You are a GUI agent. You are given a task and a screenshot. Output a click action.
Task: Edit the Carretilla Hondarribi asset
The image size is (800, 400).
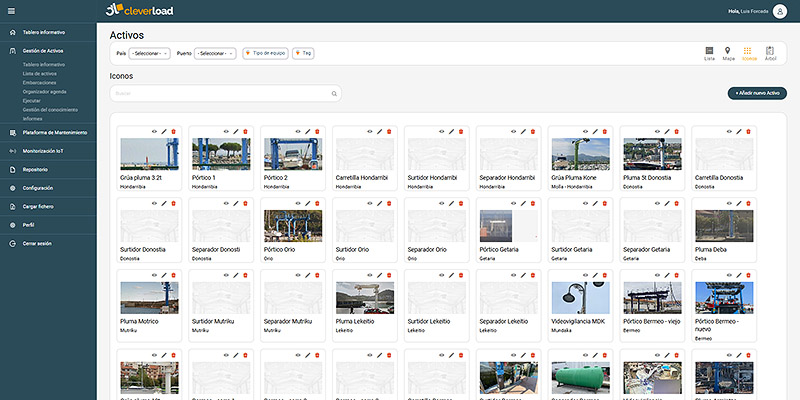[380, 132]
